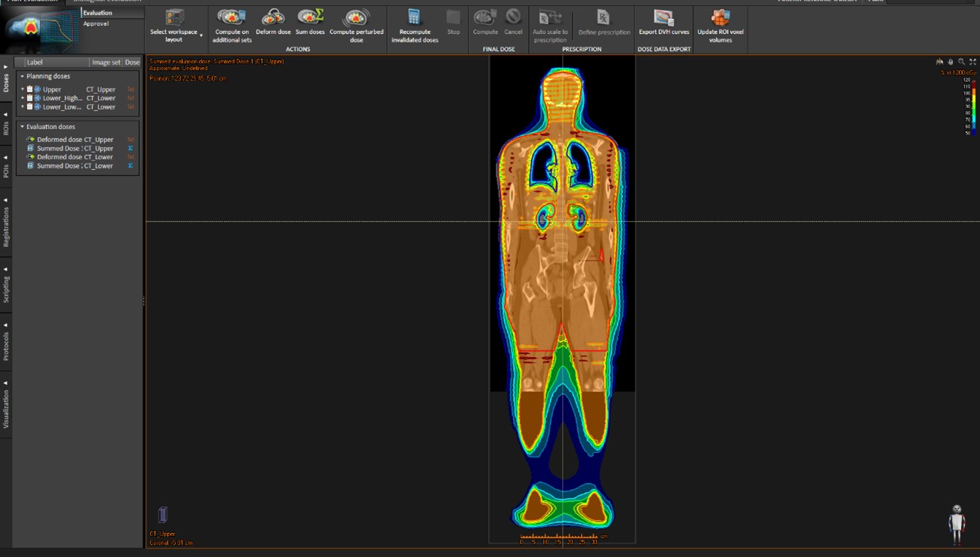The height and width of the screenshot is (557, 980).
Task: Click the view orientation icon at bottom-left of the image view
Action: [x=162, y=515]
